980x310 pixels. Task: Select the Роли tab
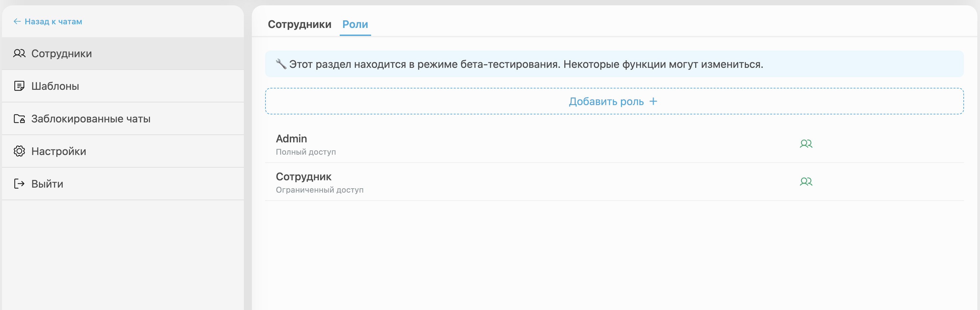[x=355, y=24]
